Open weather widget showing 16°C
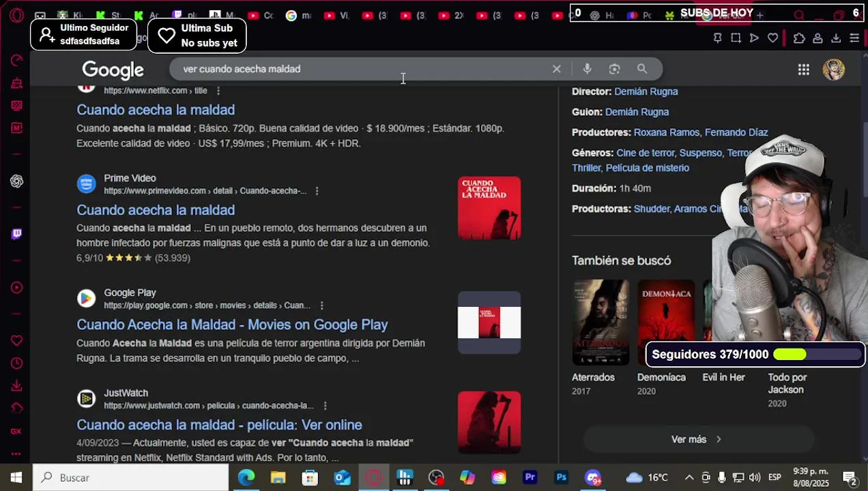The width and height of the screenshot is (868, 491). (x=647, y=477)
